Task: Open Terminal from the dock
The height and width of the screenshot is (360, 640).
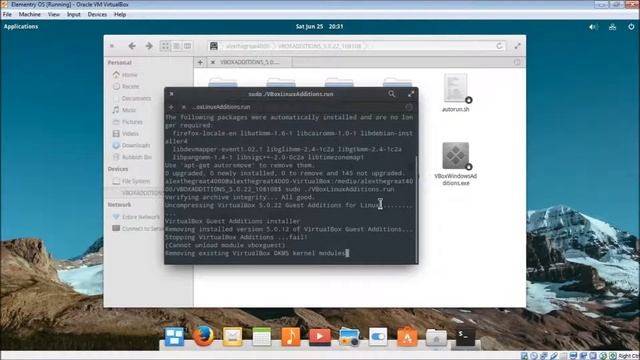Action: coord(465,337)
